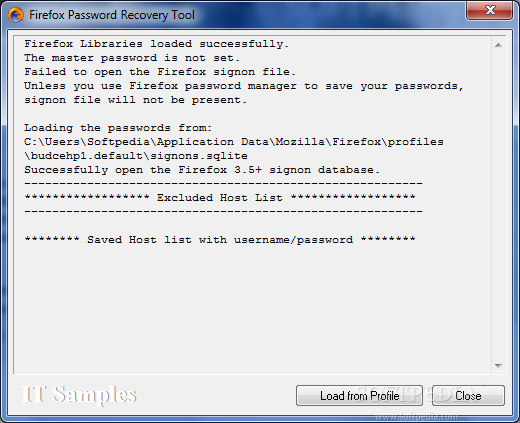Click the budcehp1.default\signons.sqlite path line
Viewport: 520px width, 423px height.
(136, 156)
